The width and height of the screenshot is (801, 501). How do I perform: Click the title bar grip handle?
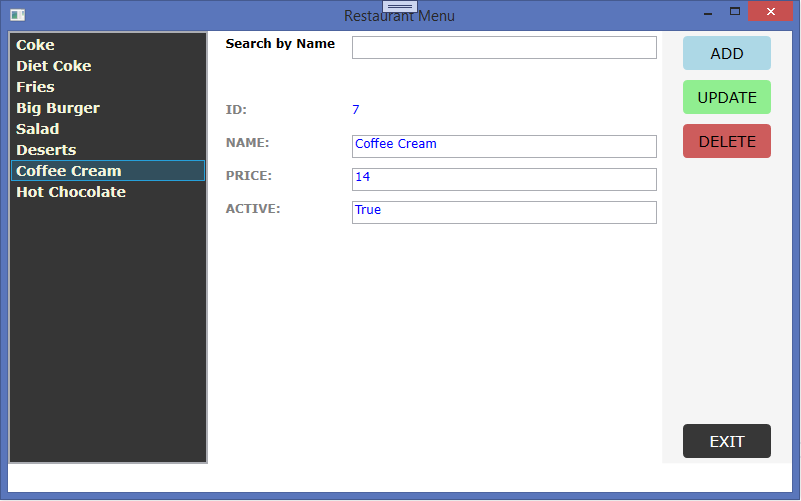coord(400,6)
